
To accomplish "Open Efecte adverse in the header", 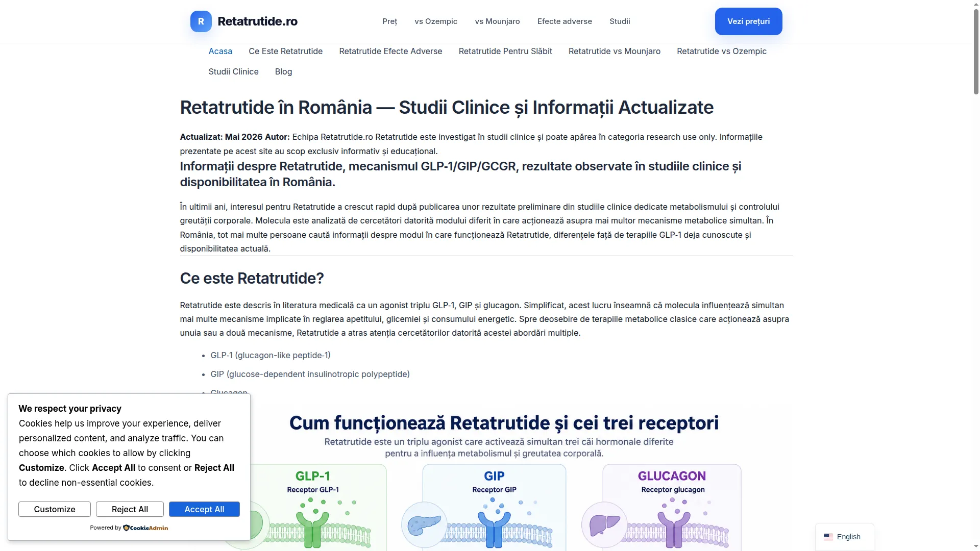I will pos(565,21).
